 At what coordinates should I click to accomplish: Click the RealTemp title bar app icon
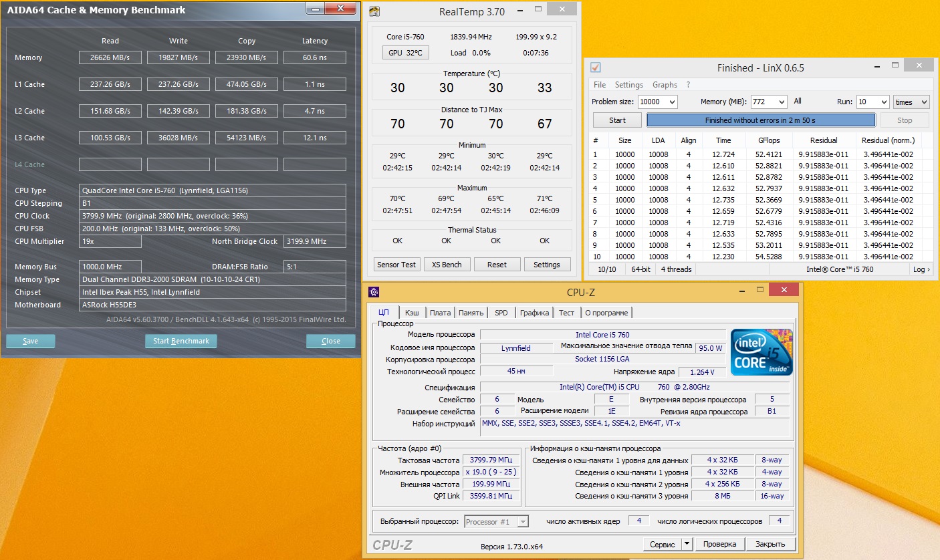[x=374, y=11]
